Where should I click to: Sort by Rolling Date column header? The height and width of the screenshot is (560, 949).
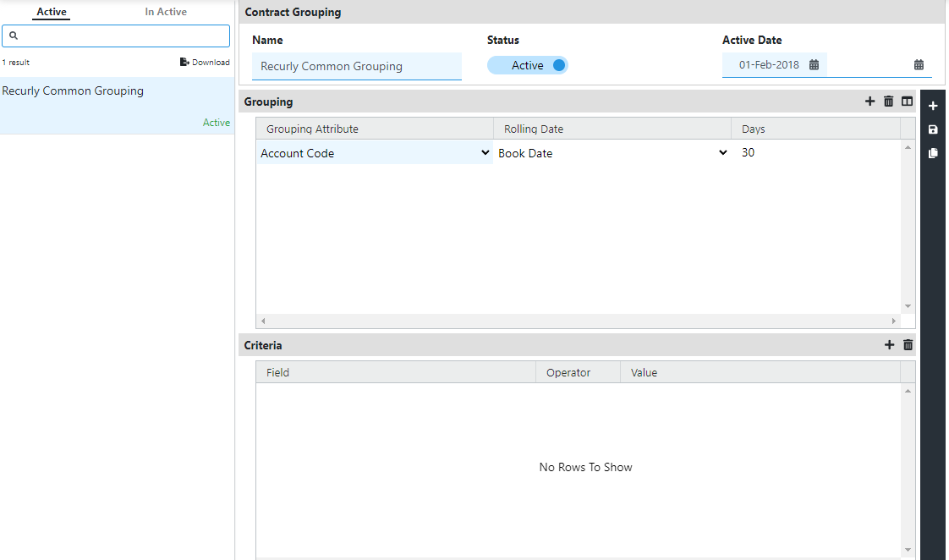tap(612, 129)
